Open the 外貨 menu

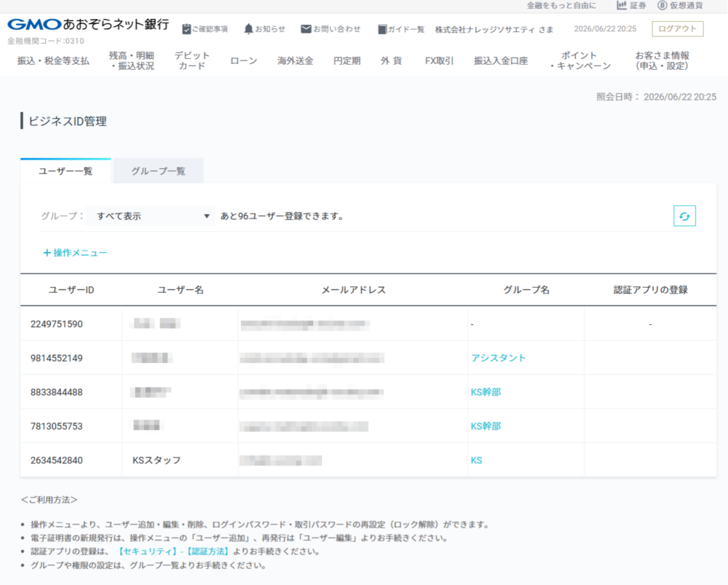(x=392, y=61)
